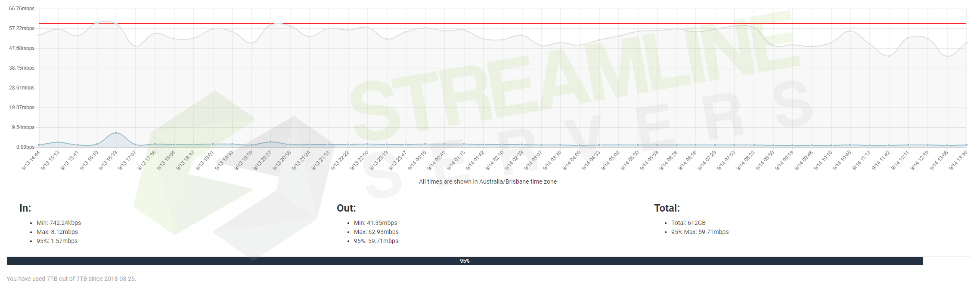Click the 57.22mbps y-axis label
This screenshot has height=289, width=980.
(x=22, y=28)
